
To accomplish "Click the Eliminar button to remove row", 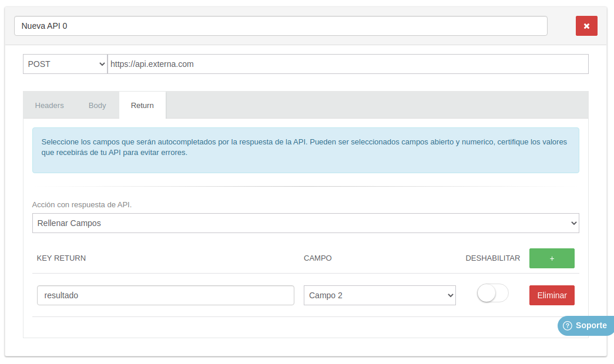I will [551, 295].
